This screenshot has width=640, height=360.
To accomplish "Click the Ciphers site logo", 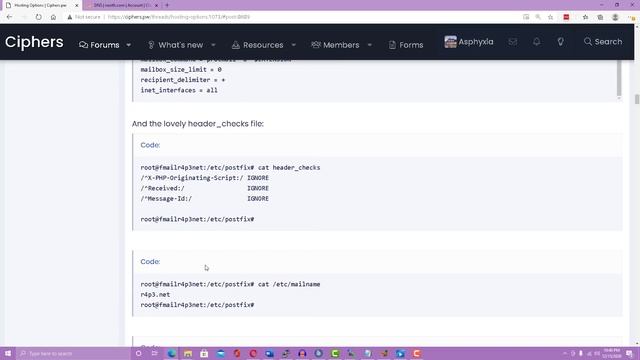I will [34, 42].
